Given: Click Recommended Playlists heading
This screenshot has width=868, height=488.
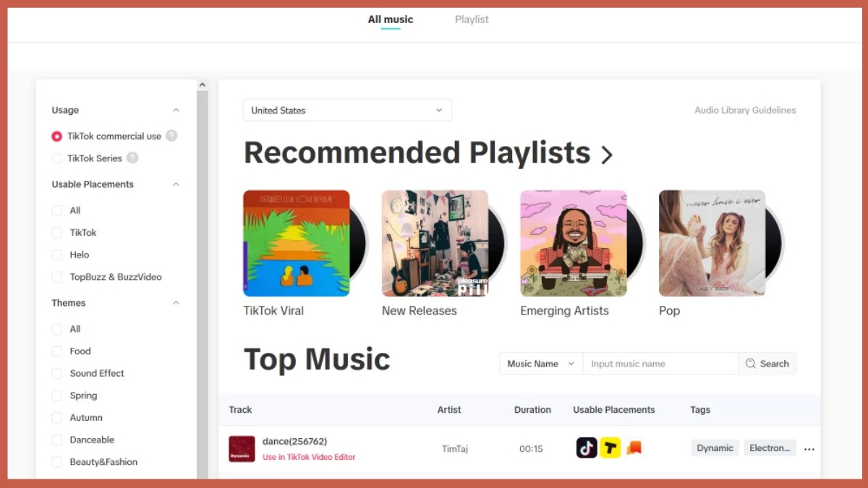Looking at the screenshot, I should click(x=417, y=153).
